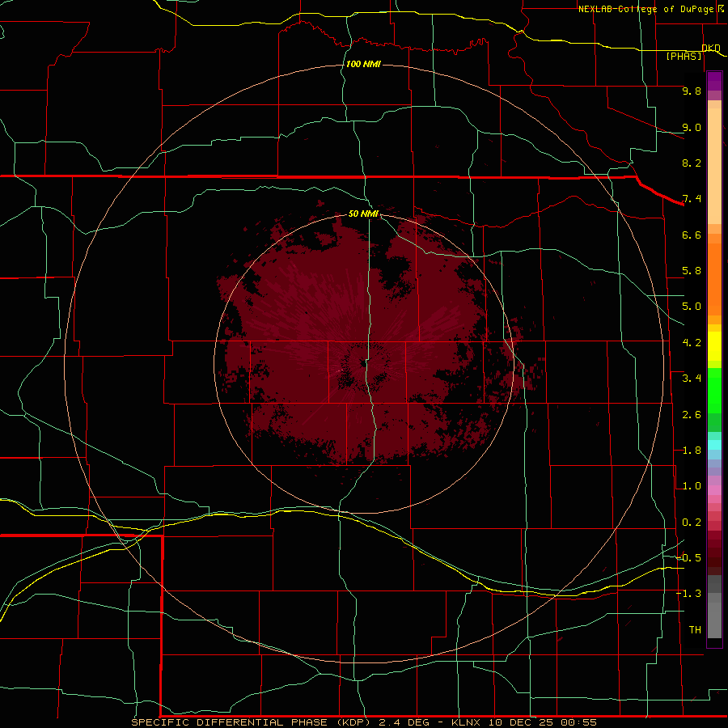Click the 4.2 value on the color scale

tap(692, 343)
